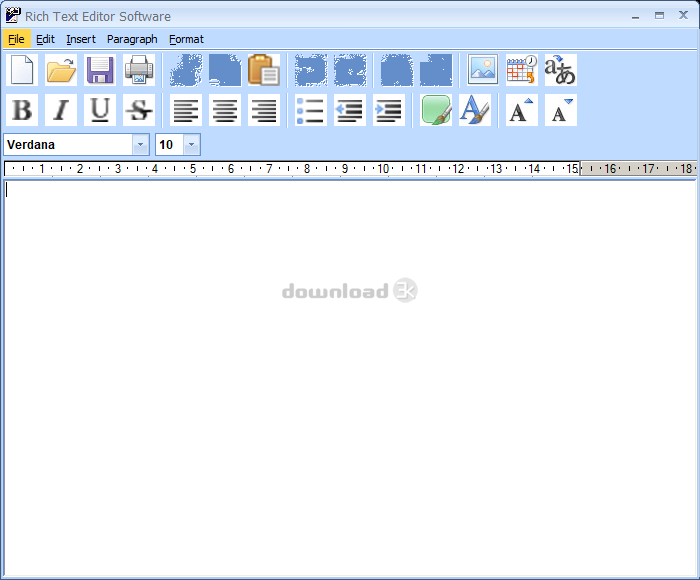Increase the font size with the A up-arrow

(521, 110)
